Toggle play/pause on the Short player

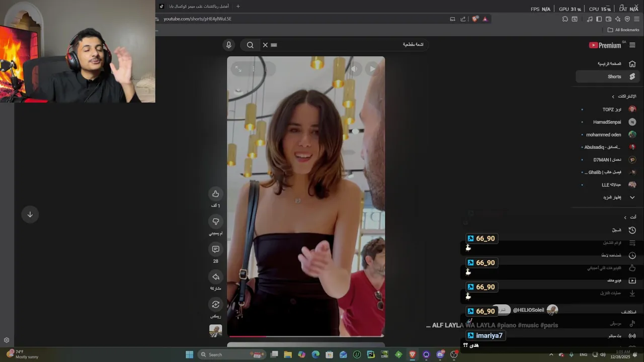pos(372,69)
